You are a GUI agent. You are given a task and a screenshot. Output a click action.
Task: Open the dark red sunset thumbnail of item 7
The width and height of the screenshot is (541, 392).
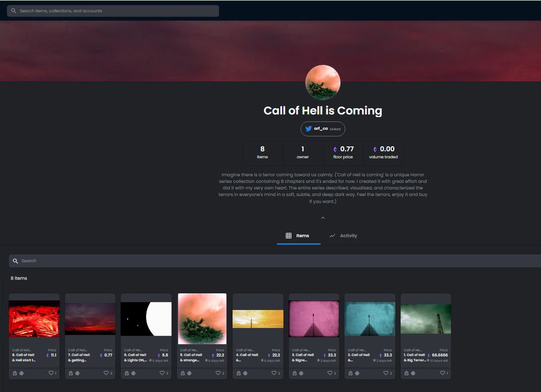coord(90,319)
